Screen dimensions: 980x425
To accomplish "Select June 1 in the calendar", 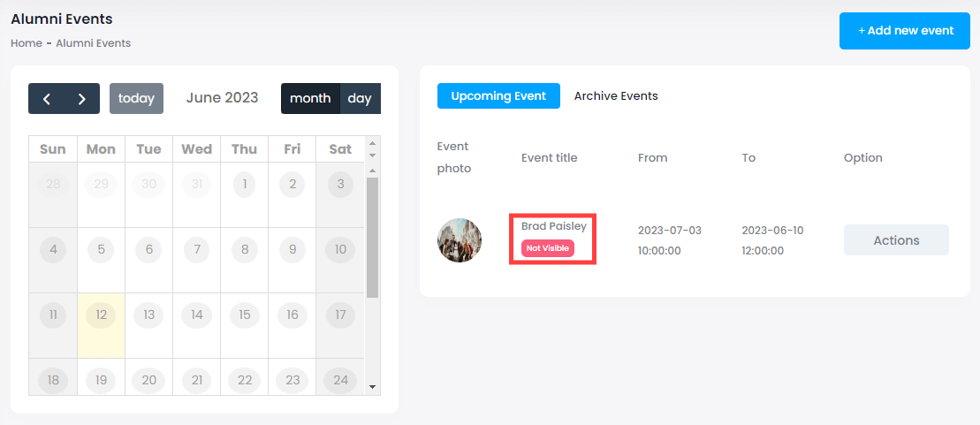I will pos(245,186).
